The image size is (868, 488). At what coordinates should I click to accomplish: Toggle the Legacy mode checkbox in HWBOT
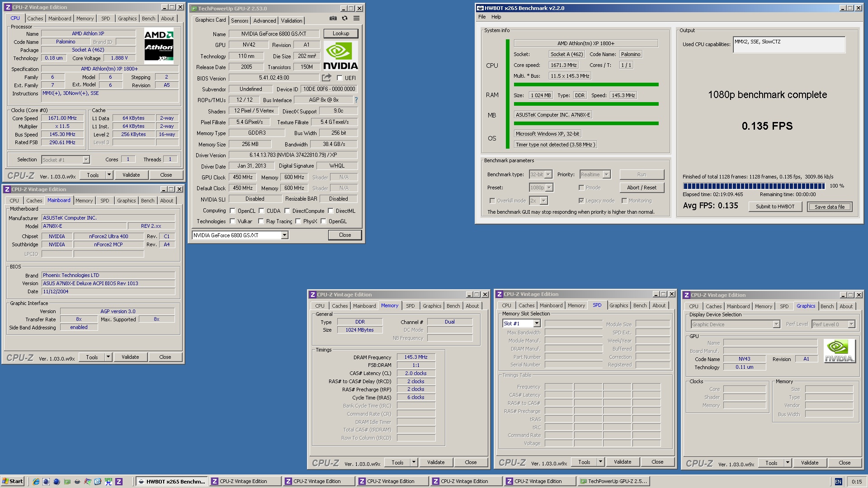tap(581, 201)
